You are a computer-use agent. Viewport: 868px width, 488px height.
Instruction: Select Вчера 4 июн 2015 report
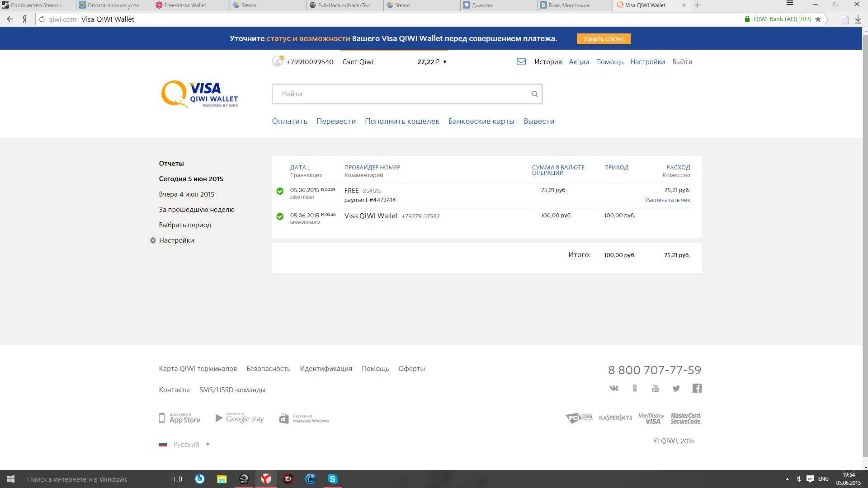click(186, 194)
